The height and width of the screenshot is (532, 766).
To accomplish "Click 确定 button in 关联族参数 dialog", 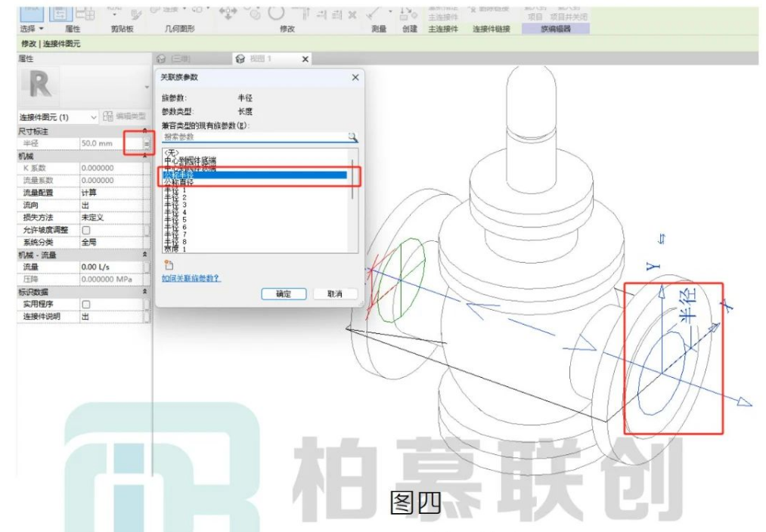I will coord(284,294).
